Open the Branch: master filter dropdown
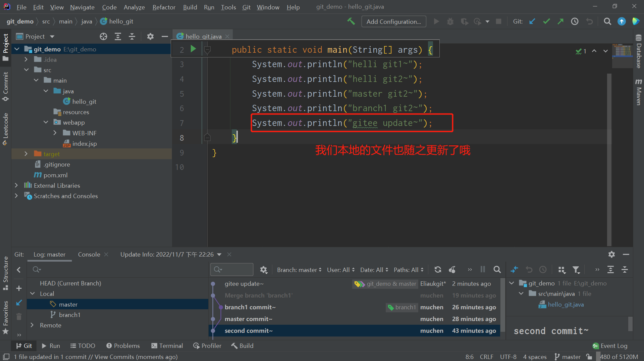Image resolution: width=644 pixels, height=361 pixels. coord(299,270)
